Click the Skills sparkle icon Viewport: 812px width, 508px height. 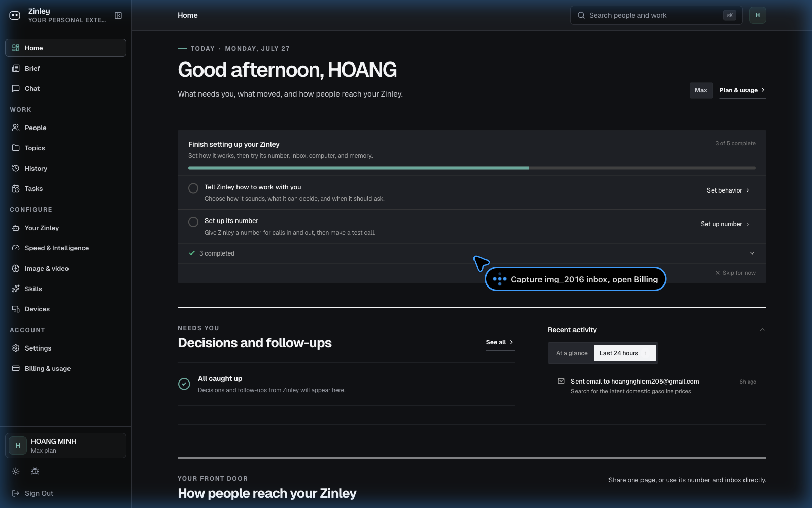click(x=16, y=289)
